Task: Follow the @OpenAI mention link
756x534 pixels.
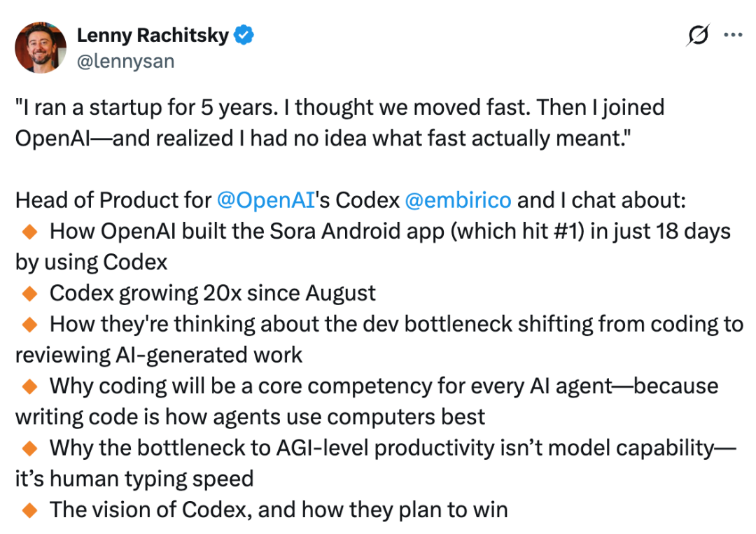Action: tap(266, 200)
